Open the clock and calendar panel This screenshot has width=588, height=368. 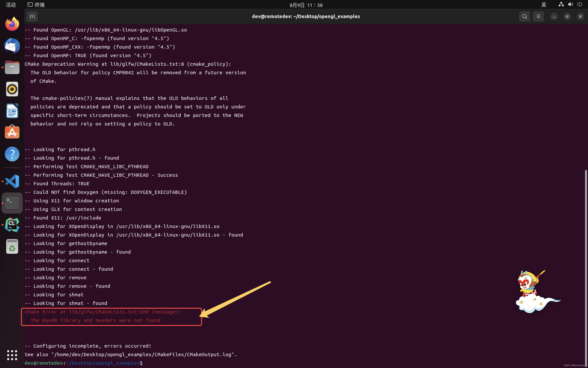[x=306, y=5]
